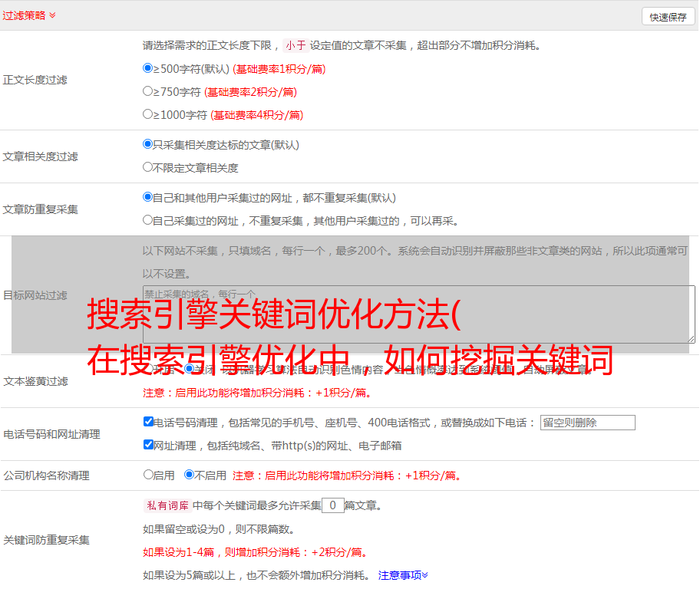700x589 pixels.
Task: Choose 不限定文章相关度 radio option
Action: (148, 167)
